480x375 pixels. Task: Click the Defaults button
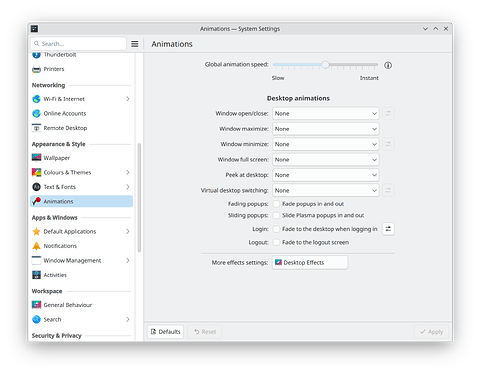coord(166,332)
